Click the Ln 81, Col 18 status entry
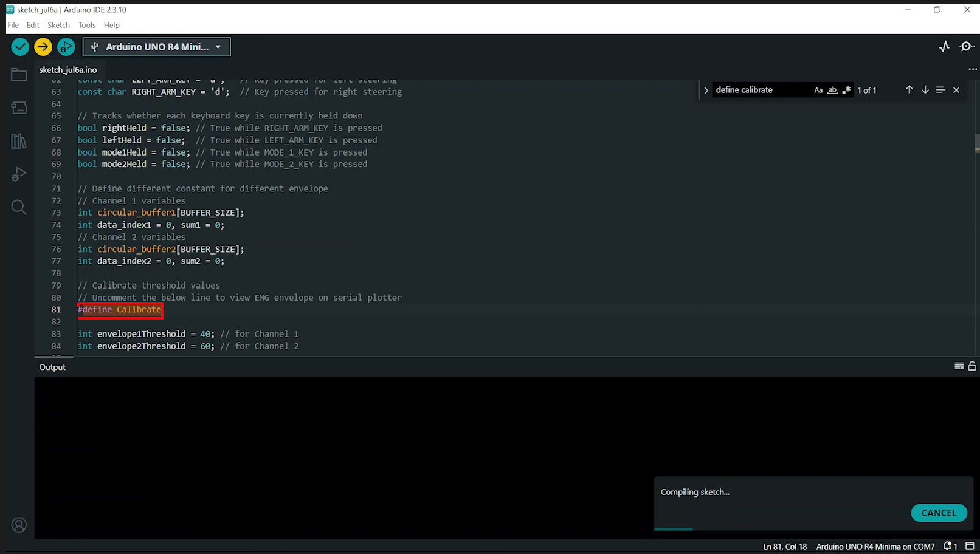Viewport: 980px width, 554px height. (x=785, y=547)
